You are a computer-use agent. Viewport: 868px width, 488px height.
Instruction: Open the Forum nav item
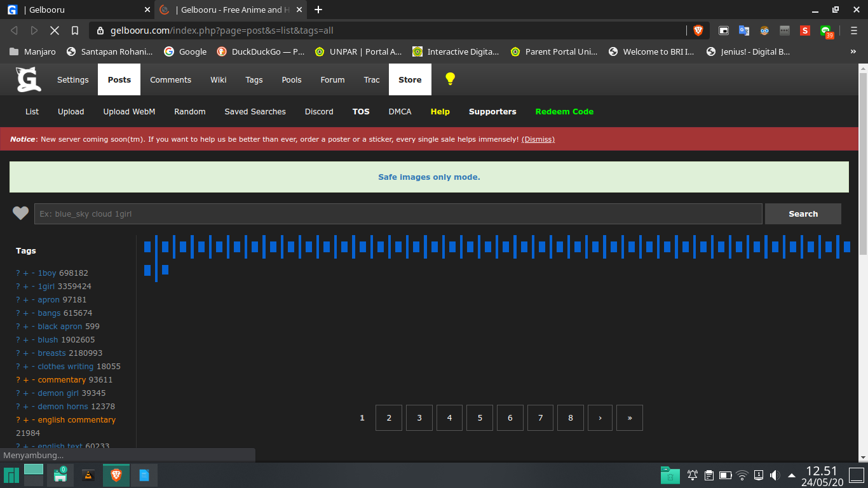pos(332,79)
